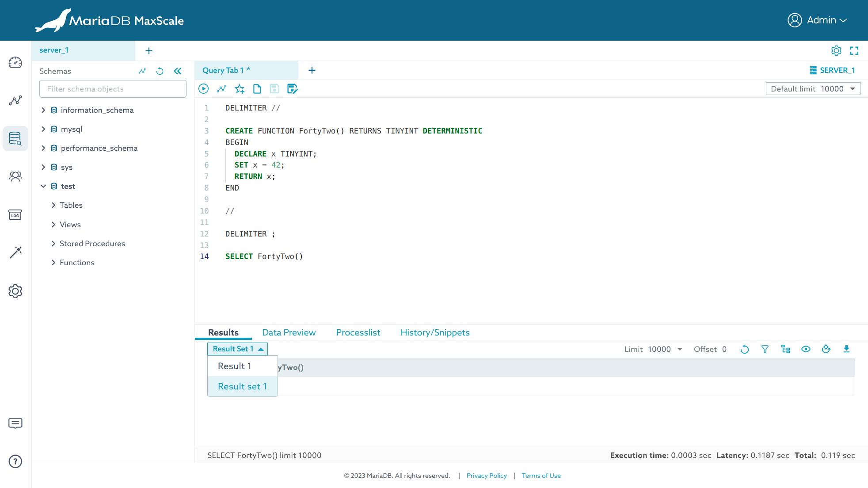
Task: Run the query with the play icon
Action: (x=203, y=89)
